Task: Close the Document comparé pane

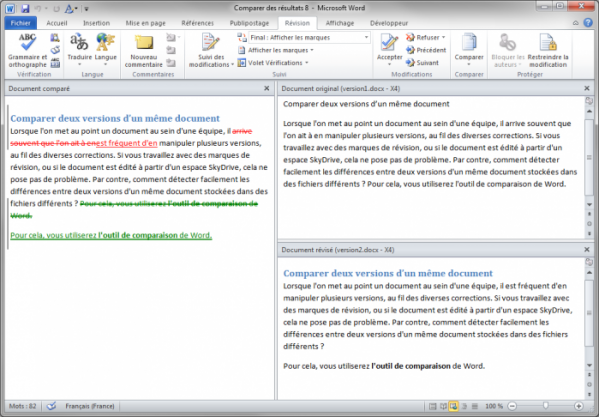Action: pos(267,88)
